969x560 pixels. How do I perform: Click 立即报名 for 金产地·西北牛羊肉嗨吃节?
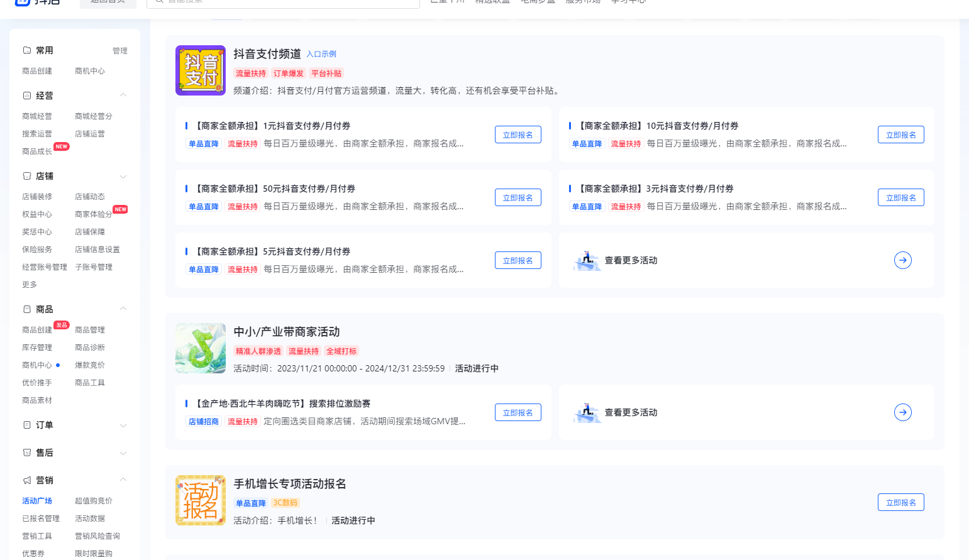pos(518,412)
